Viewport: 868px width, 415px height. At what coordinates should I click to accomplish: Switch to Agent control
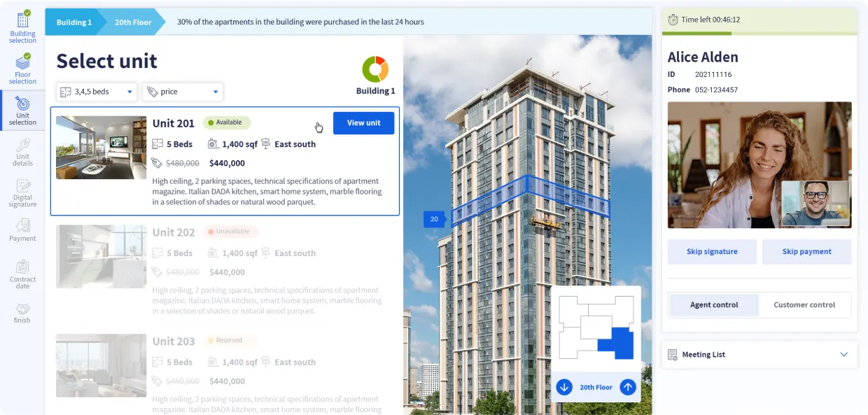click(x=714, y=305)
